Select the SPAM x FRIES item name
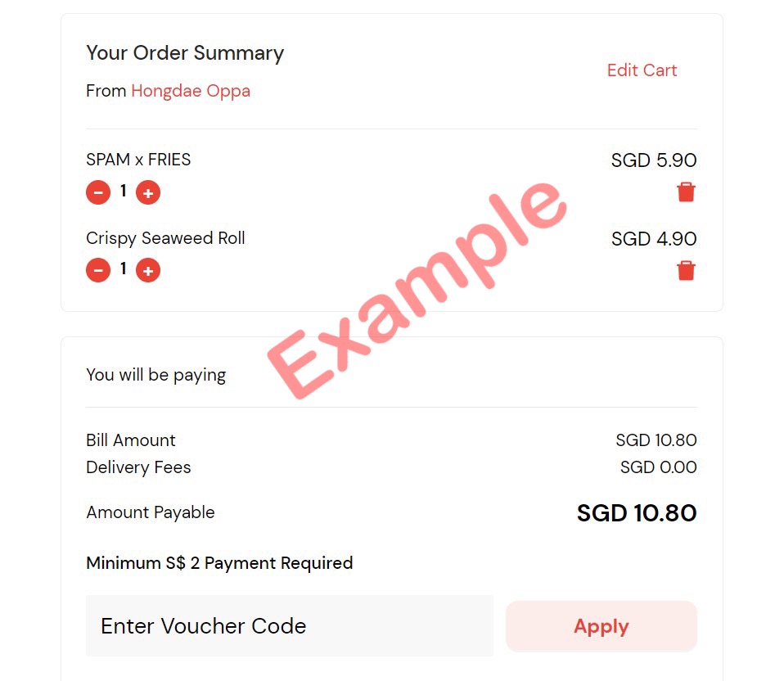This screenshot has width=784, height=681. (x=138, y=160)
